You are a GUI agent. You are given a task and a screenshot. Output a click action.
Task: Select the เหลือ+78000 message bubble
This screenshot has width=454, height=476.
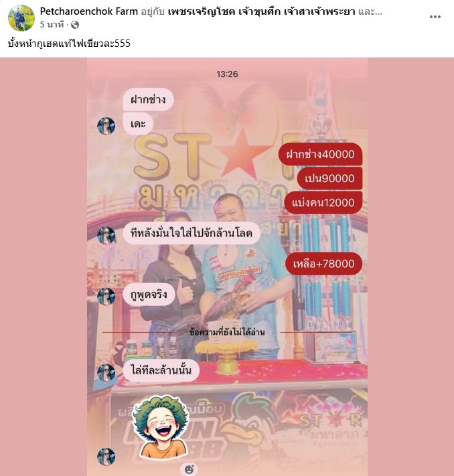(323, 264)
